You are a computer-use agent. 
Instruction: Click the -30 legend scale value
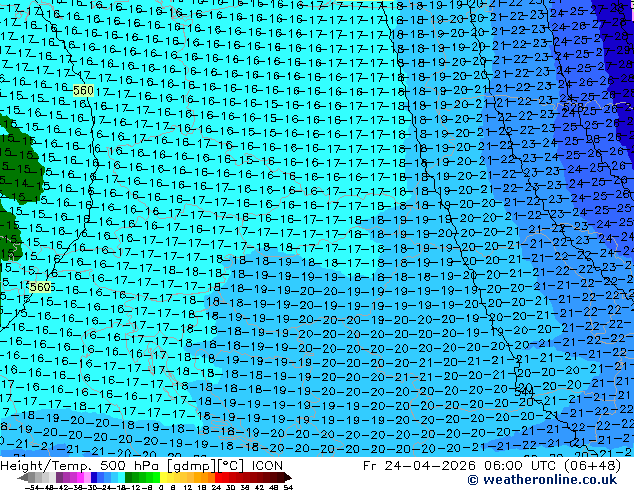91,487
